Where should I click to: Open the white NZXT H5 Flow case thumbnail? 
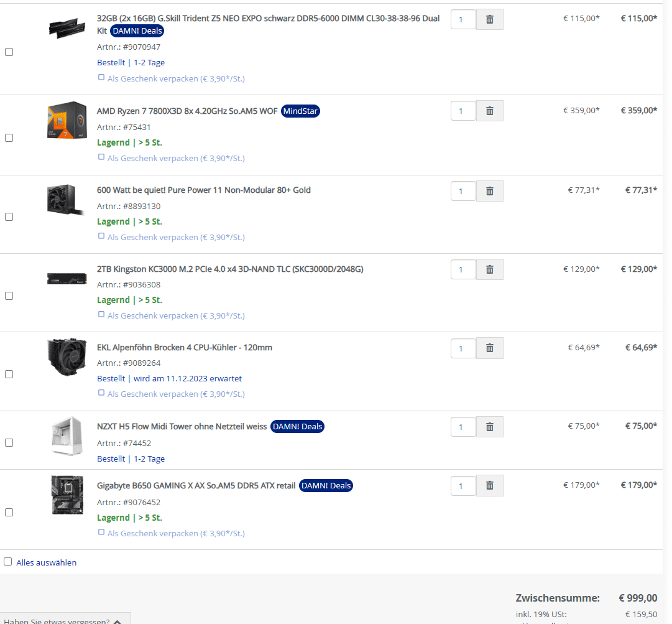[67, 435]
